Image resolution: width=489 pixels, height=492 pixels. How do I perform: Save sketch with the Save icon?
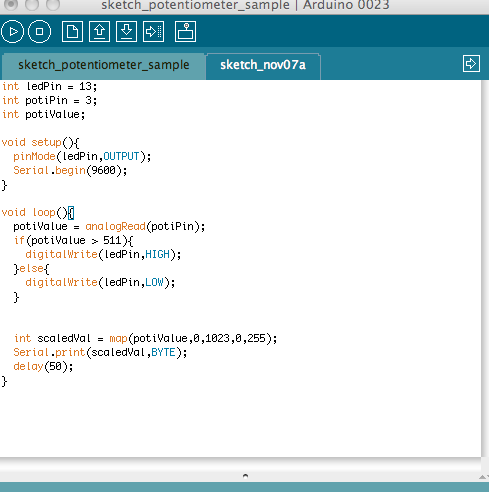pos(126,32)
